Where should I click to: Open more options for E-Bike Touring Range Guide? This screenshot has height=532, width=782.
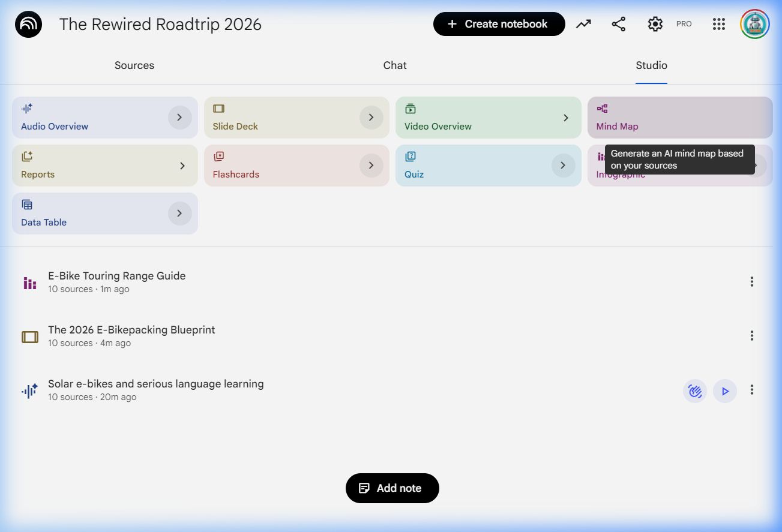pyautogui.click(x=751, y=282)
